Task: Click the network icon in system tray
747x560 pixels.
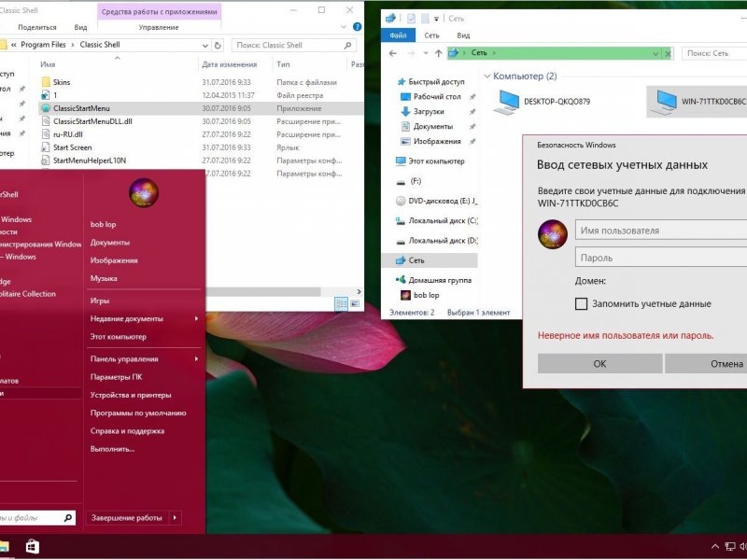Action: point(730,547)
